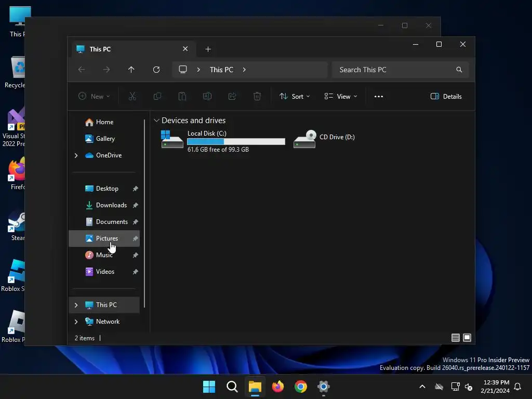
Task: Collapse the Devices and drives group
Action: [156, 121]
